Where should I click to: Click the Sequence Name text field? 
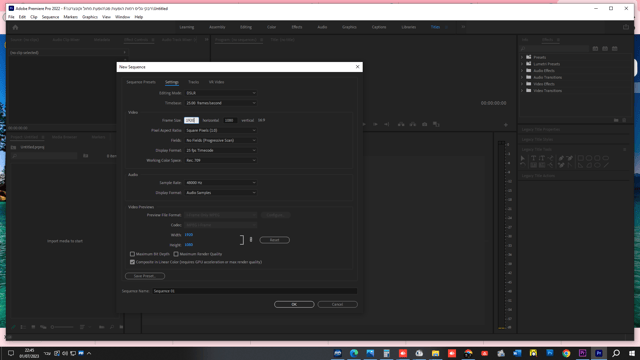coord(255,291)
